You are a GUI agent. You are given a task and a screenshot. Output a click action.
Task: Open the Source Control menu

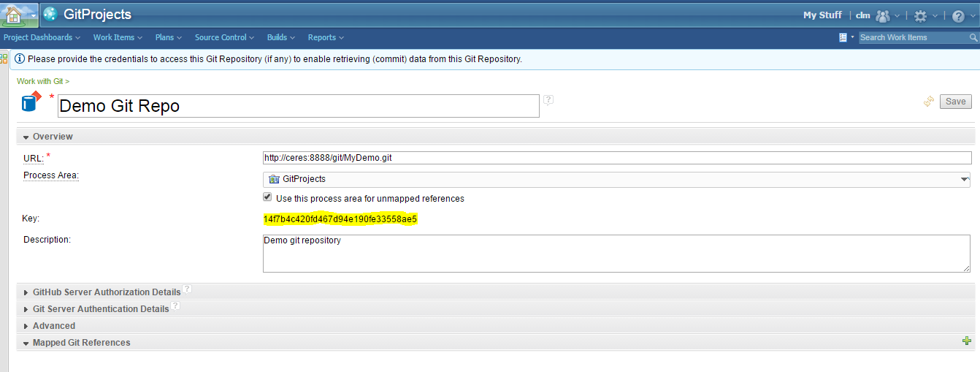click(x=224, y=37)
